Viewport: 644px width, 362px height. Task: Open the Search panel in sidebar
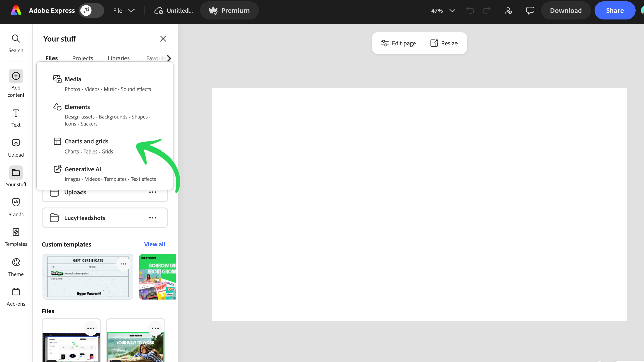click(x=16, y=43)
